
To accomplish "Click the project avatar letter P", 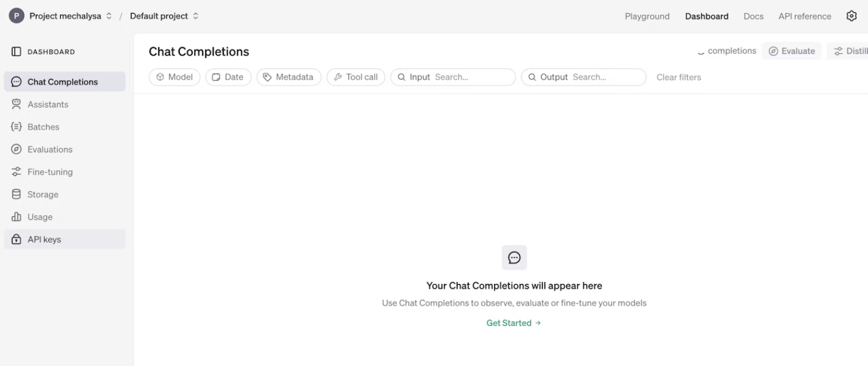I will 17,16.
